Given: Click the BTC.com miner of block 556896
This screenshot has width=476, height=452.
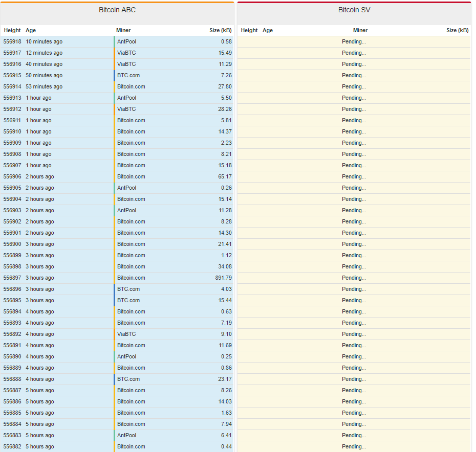Looking at the screenshot, I should click(128, 289).
